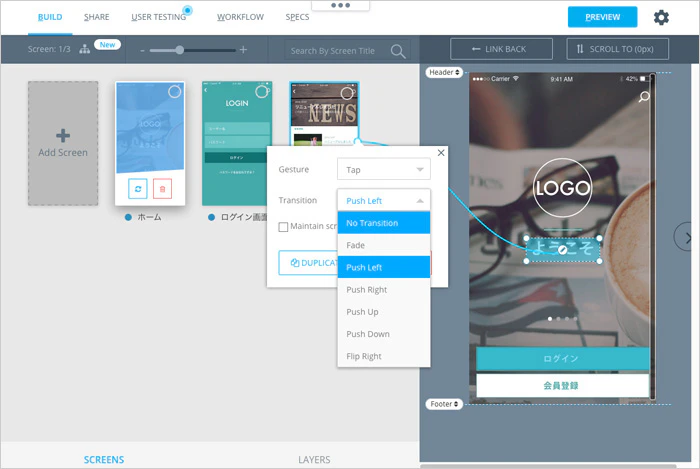Open the WORKFLOW tab
Viewport: 700px width, 469px height.
240,17
